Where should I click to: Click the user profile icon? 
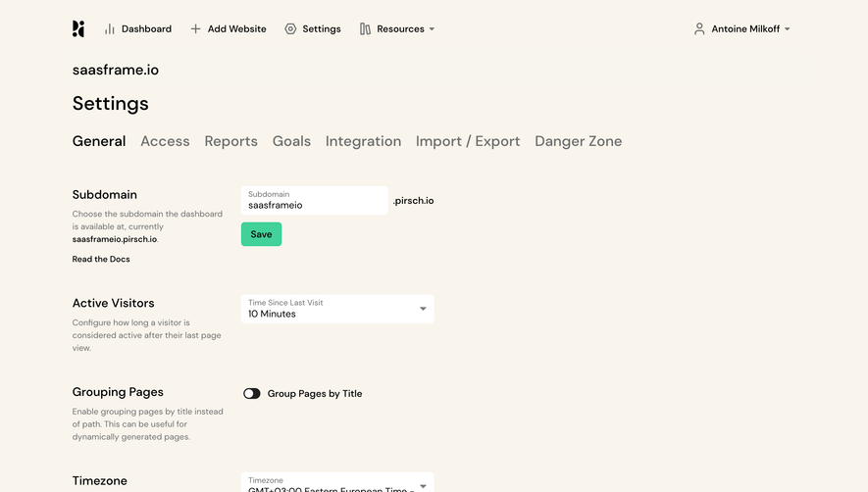(x=699, y=28)
